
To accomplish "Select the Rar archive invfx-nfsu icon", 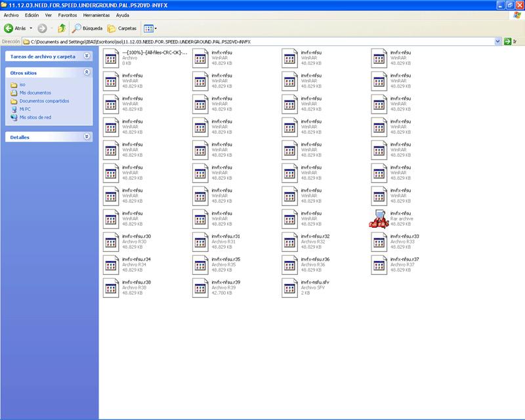I will click(x=379, y=219).
